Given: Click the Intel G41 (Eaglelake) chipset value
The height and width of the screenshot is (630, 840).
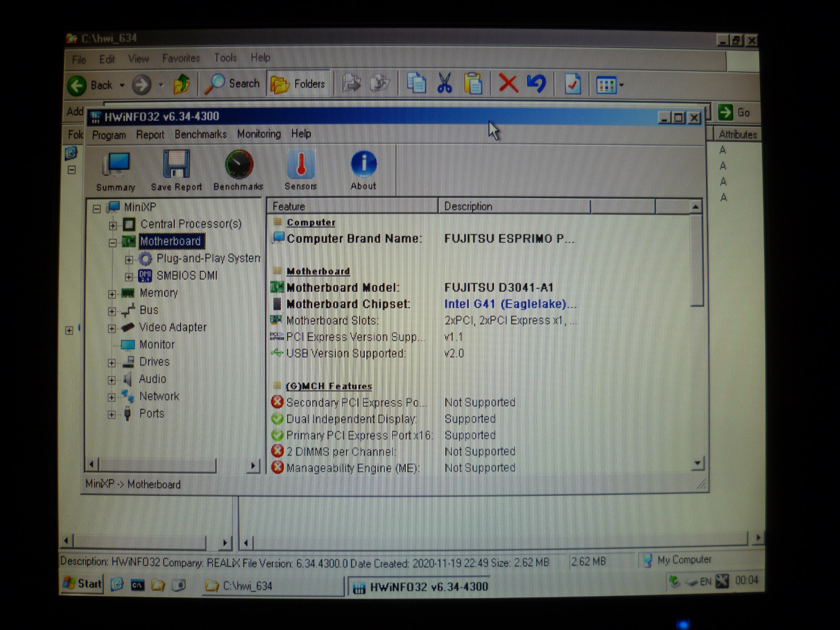Looking at the screenshot, I should [510, 304].
